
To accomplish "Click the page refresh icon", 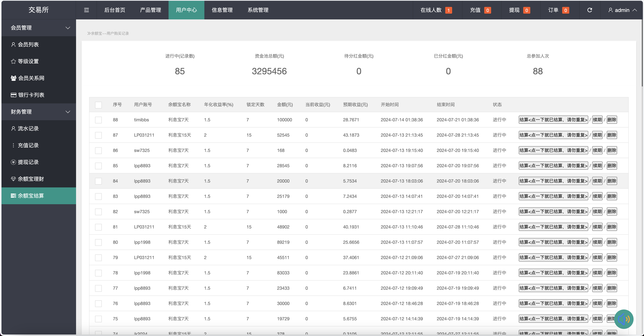I will pyautogui.click(x=590, y=10).
